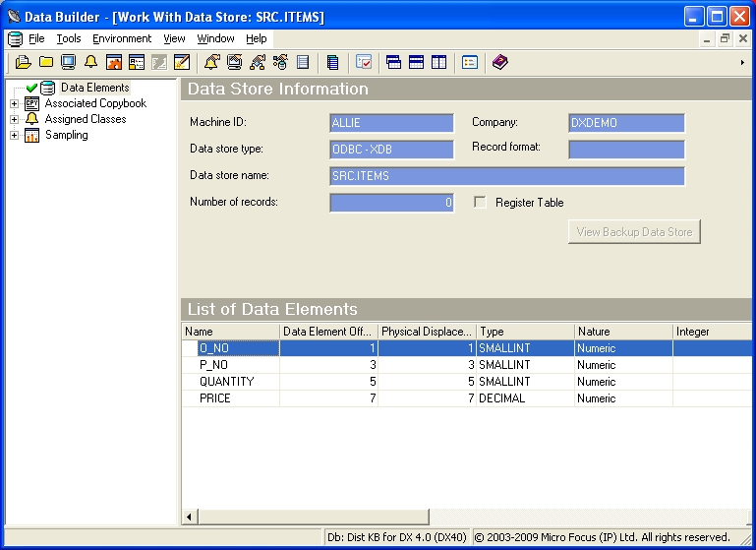
Task: Click the horizontal scrollbar right arrow
Action: (749, 517)
